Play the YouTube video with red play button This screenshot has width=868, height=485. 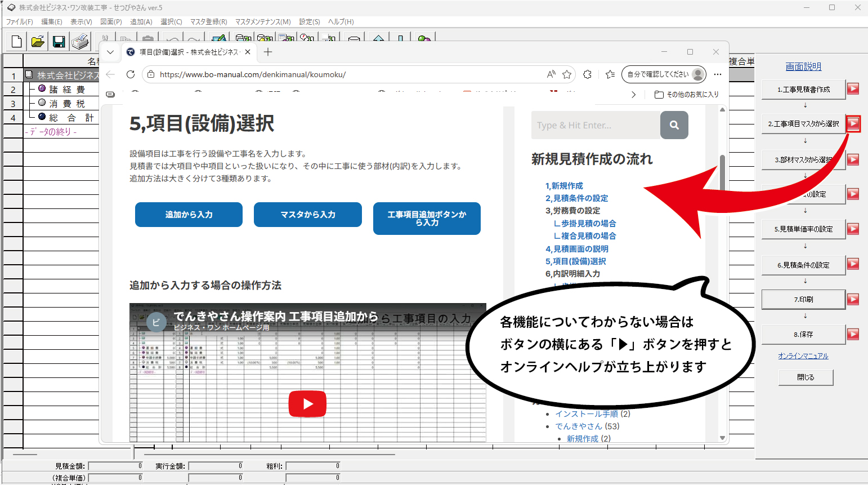pyautogui.click(x=307, y=403)
